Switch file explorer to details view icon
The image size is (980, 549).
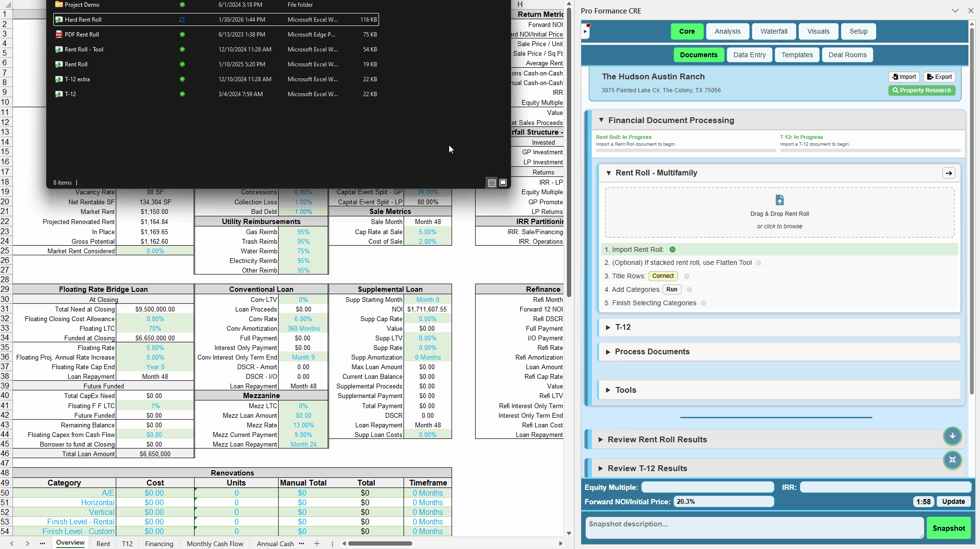tap(491, 183)
